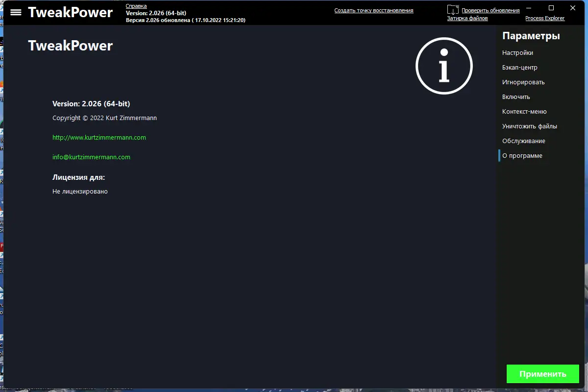Click the green Применить button

click(x=543, y=374)
